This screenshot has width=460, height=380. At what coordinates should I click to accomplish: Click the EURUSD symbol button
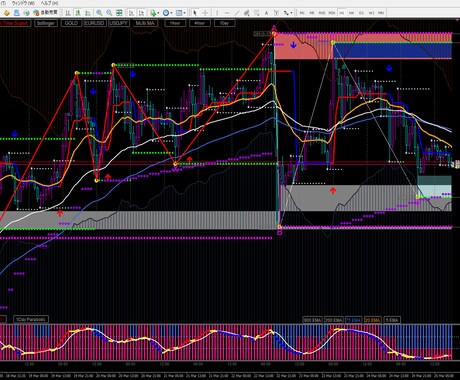coord(95,23)
